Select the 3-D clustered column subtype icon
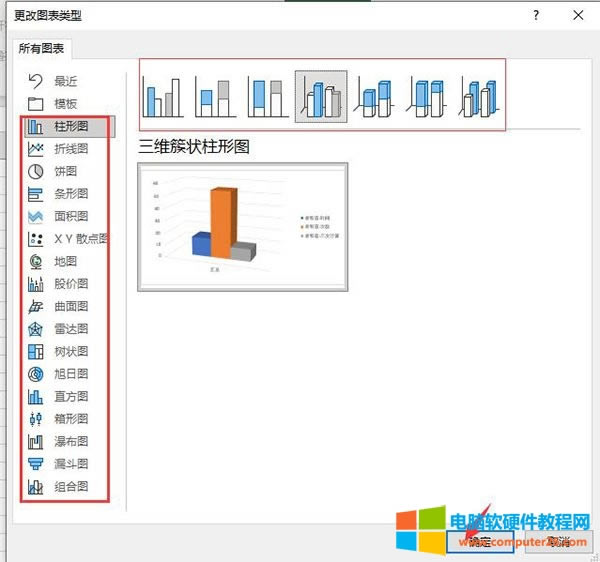 321,96
